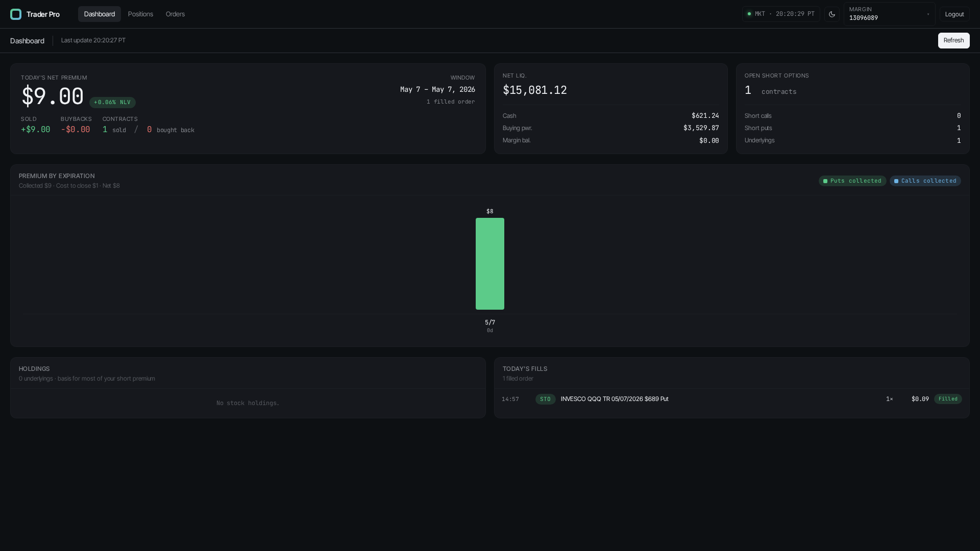The image size is (980, 551).
Task: Click the Buying pwr. $3,529.87 value
Action: pos(701,128)
